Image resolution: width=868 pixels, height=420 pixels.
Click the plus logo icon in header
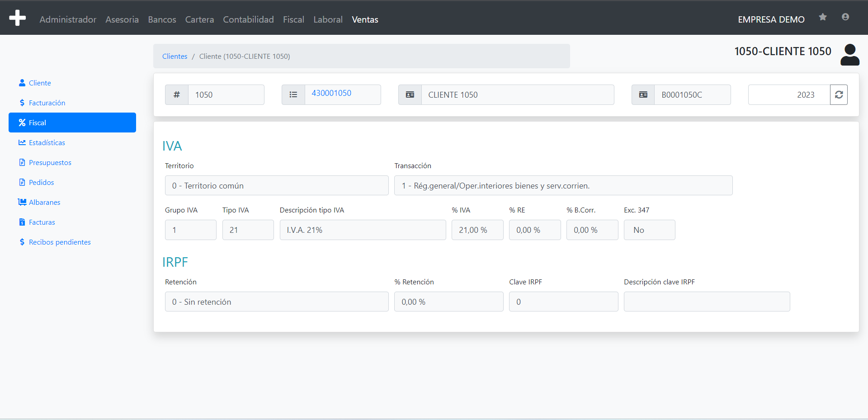point(17,18)
